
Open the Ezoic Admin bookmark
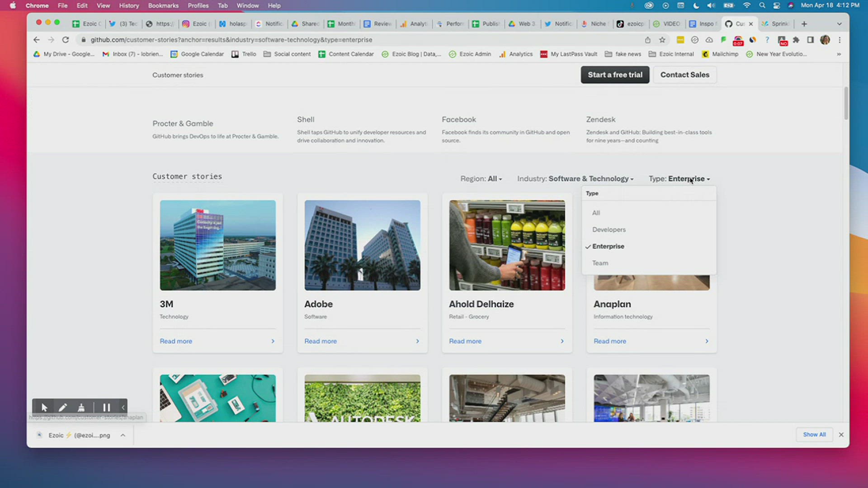point(470,54)
